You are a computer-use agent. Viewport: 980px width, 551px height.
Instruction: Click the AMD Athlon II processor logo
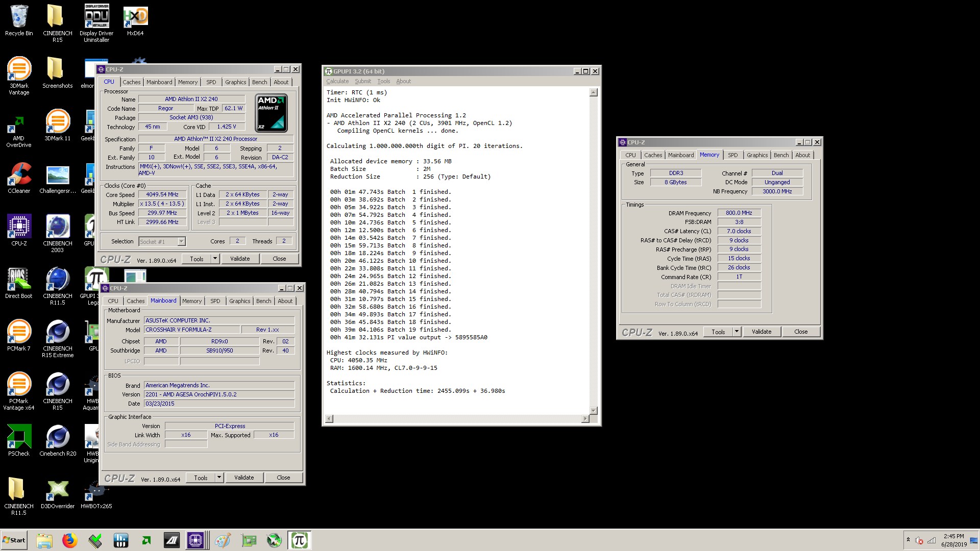pyautogui.click(x=271, y=113)
